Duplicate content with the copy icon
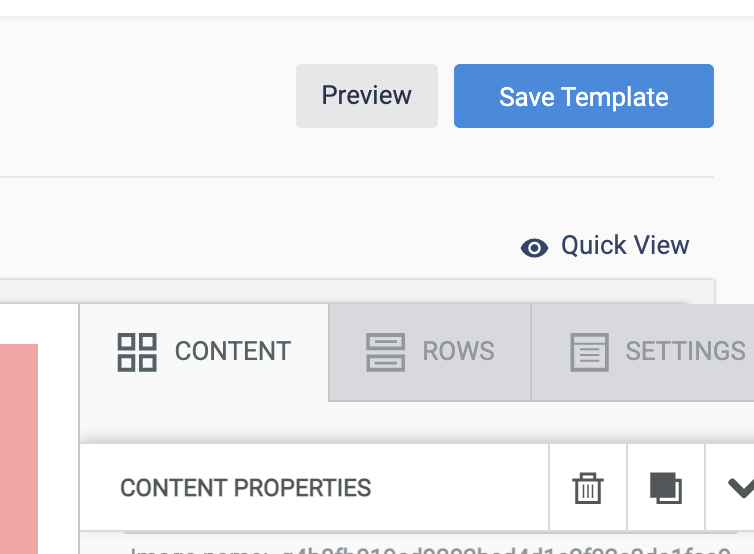The height and width of the screenshot is (554, 754). 666,488
